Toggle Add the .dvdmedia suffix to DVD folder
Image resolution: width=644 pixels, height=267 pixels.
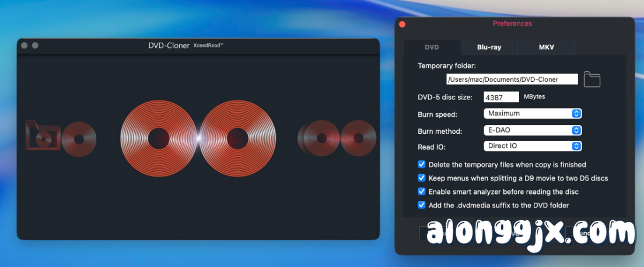421,205
